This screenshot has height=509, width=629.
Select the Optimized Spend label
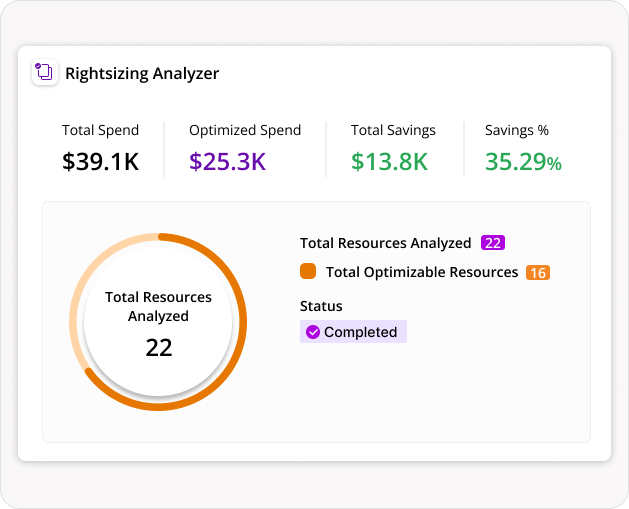coord(245,130)
